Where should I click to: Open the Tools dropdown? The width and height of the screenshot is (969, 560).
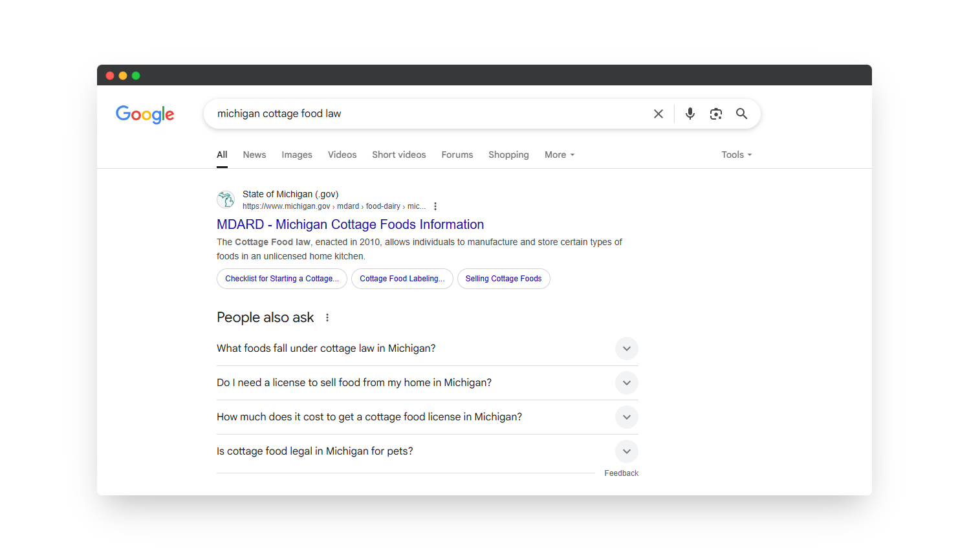click(x=737, y=155)
